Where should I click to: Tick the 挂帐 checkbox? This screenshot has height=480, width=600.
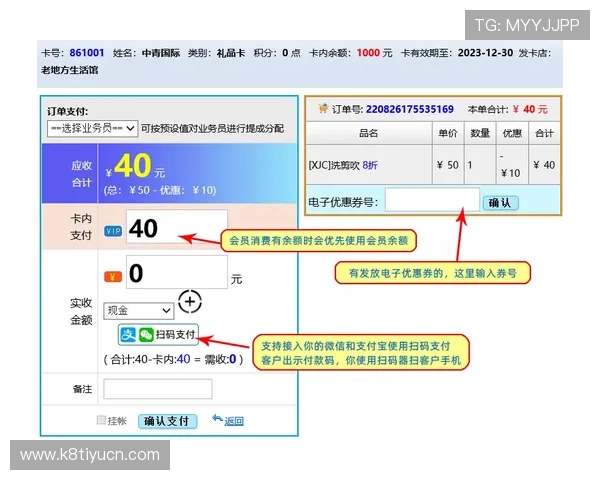101,420
